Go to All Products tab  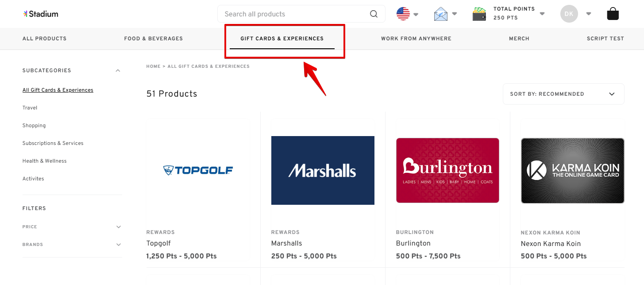pyautogui.click(x=44, y=39)
